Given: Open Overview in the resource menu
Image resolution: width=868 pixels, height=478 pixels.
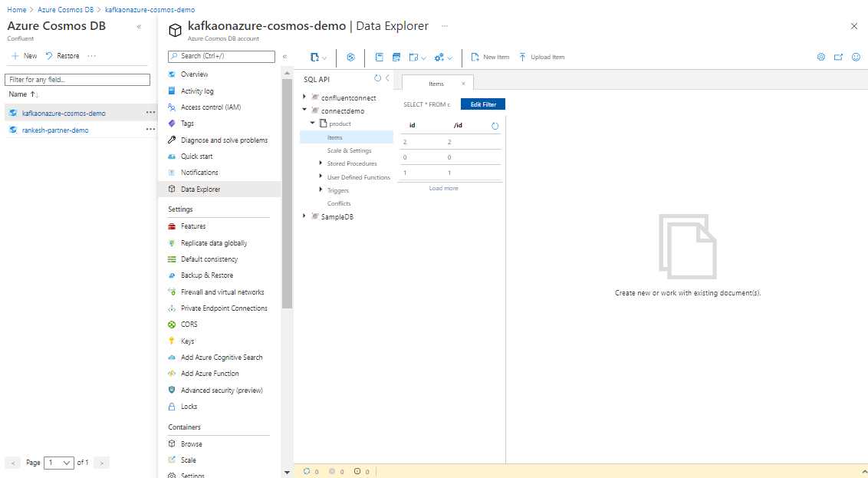Looking at the screenshot, I should point(194,74).
